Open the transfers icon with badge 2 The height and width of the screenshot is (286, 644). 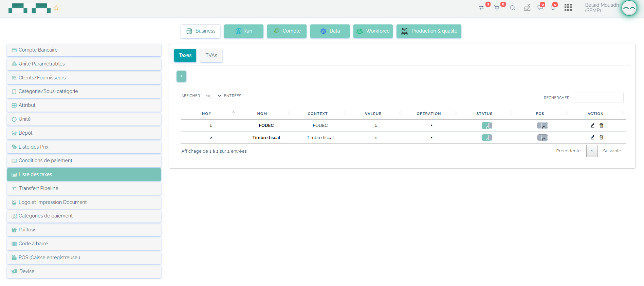pyautogui.click(x=481, y=8)
